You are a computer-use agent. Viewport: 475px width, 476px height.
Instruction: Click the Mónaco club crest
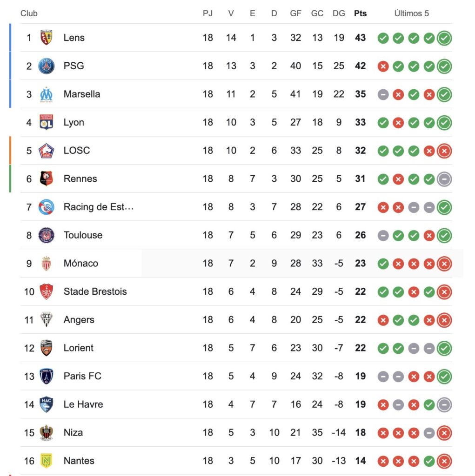click(x=46, y=264)
